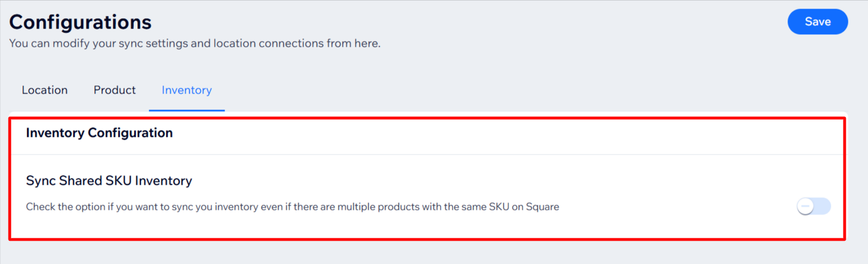
Task: Click the Sync Shared SKU Inventory label
Action: click(x=109, y=181)
